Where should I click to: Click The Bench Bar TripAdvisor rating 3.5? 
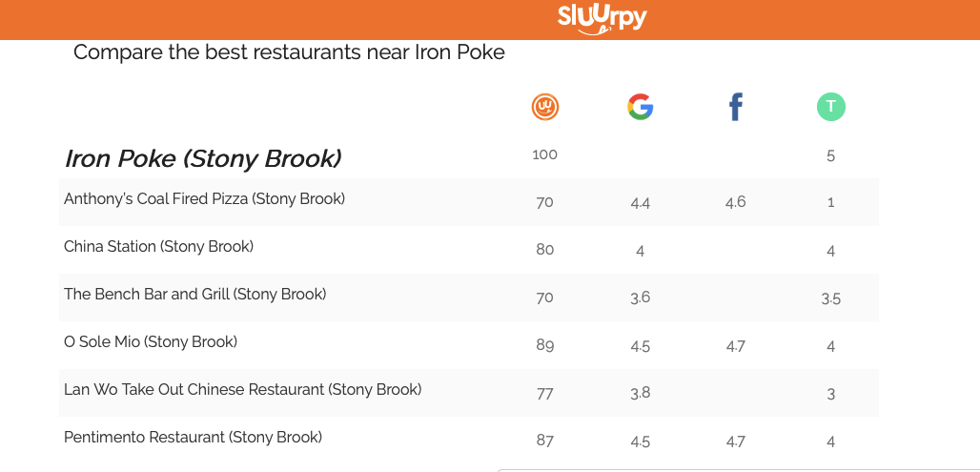point(830,298)
